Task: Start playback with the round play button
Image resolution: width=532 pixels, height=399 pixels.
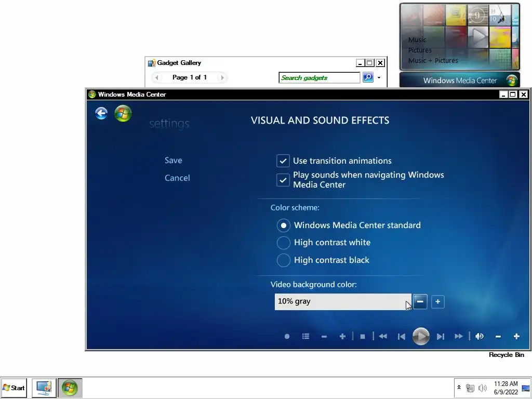Action: pos(421,336)
